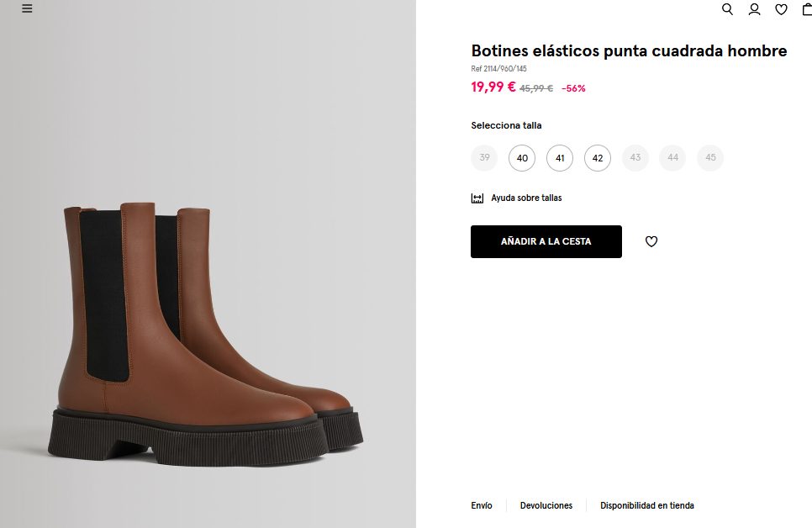Select size 40
The height and width of the screenshot is (528, 812).
tap(522, 158)
